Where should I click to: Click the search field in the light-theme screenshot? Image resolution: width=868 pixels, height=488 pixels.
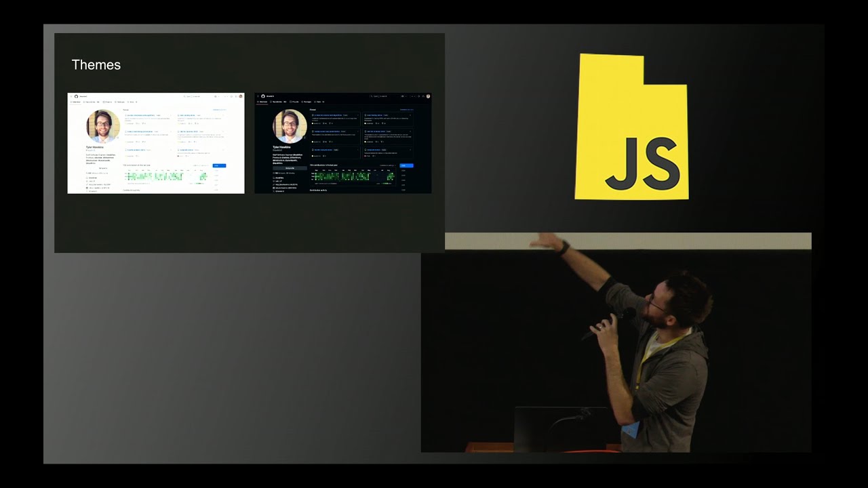click(193, 96)
